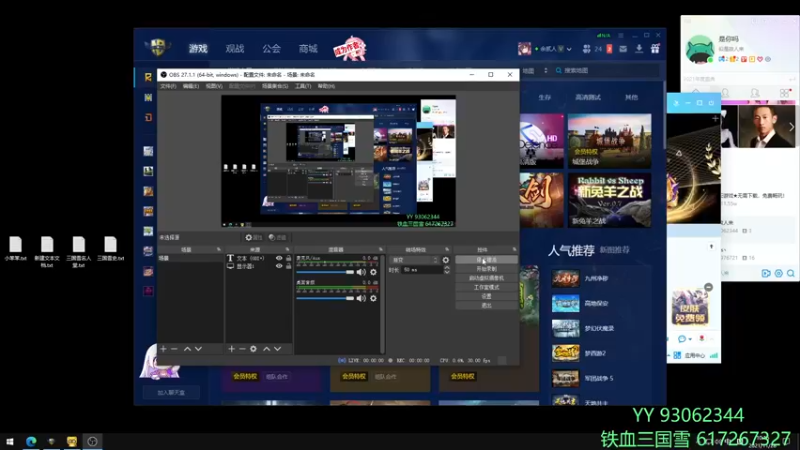Add a new source with plus icon
This screenshot has height=450, width=800.
pos(231,349)
